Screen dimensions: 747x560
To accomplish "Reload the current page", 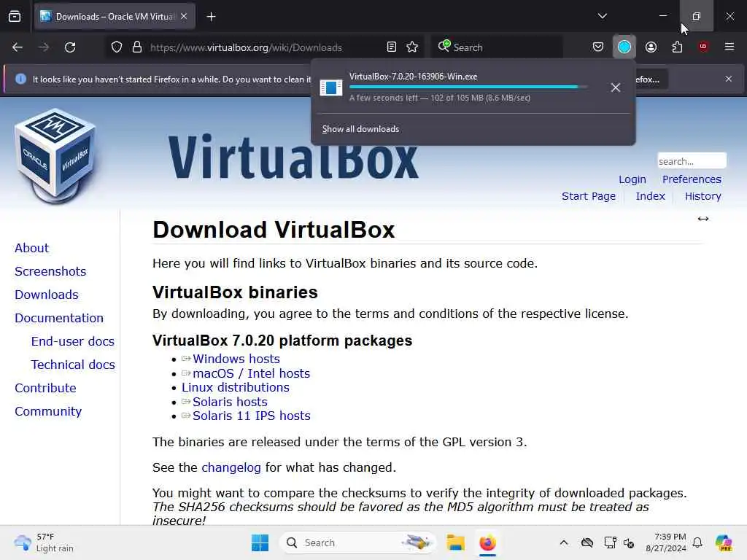I will pyautogui.click(x=70, y=47).
